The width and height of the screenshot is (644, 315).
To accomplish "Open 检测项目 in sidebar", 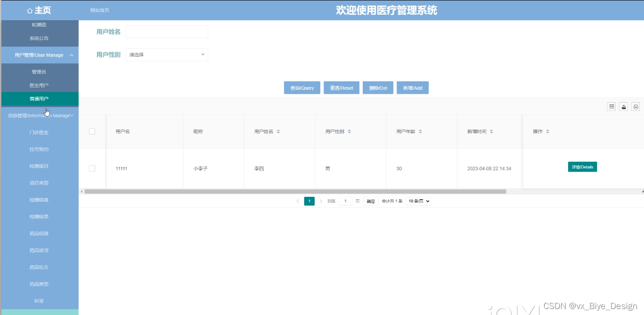I will coord(39,166).
